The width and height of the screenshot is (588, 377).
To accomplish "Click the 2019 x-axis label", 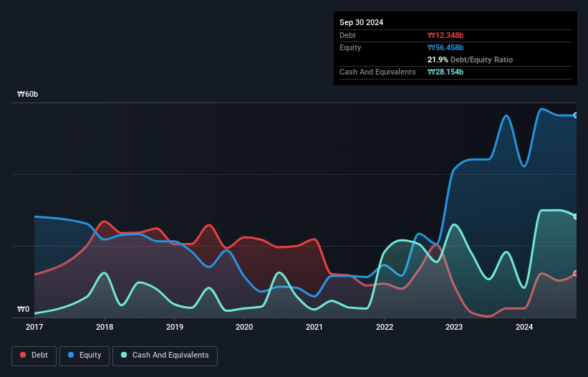I will [175, 327].
